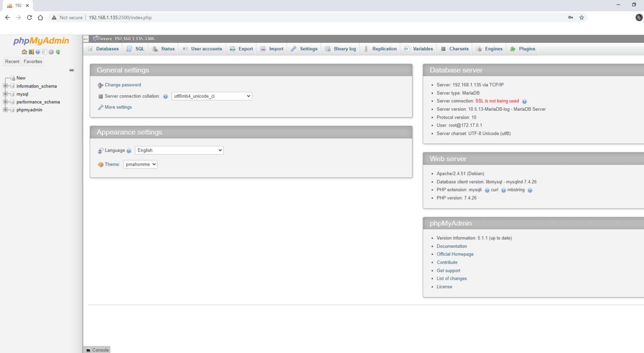This screenshot has height=353, width=644.
Task: Click help icon beside mysqli PHP extension
Action: (487, 190)
